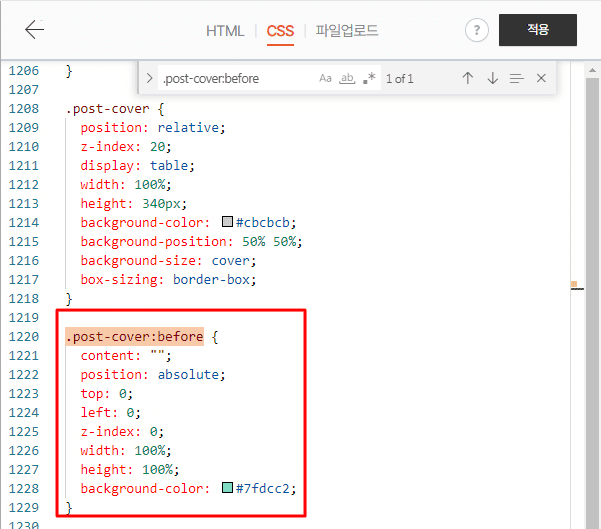Viewport: 601px width, 529px height.
Task: Click the #cbcbcb color swatch
Action: click(227, 222)
